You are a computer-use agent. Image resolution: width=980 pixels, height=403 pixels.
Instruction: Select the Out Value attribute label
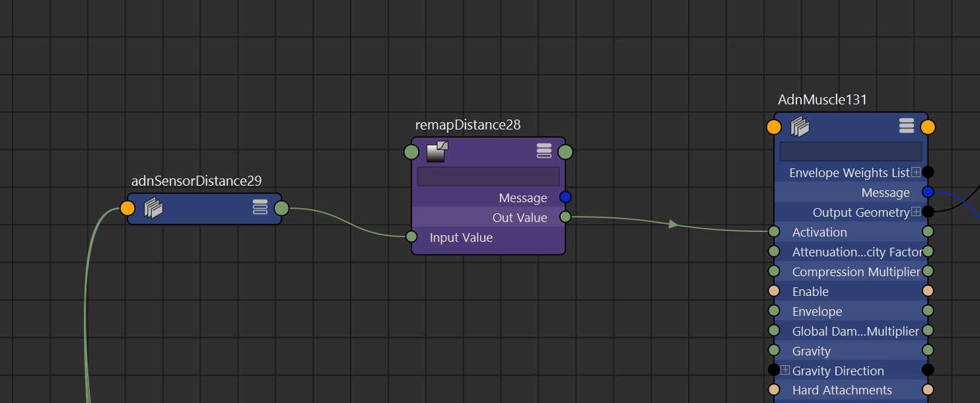coord(520,217)
